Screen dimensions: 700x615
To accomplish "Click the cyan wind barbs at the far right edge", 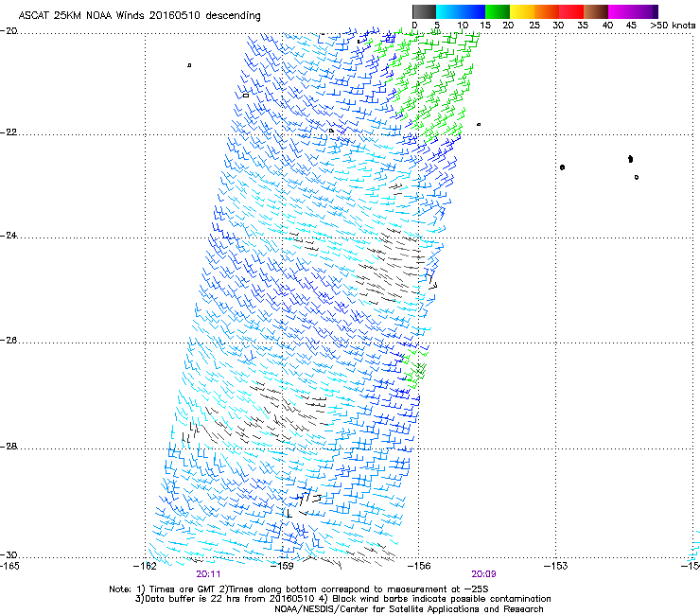I will coord(694,546).
